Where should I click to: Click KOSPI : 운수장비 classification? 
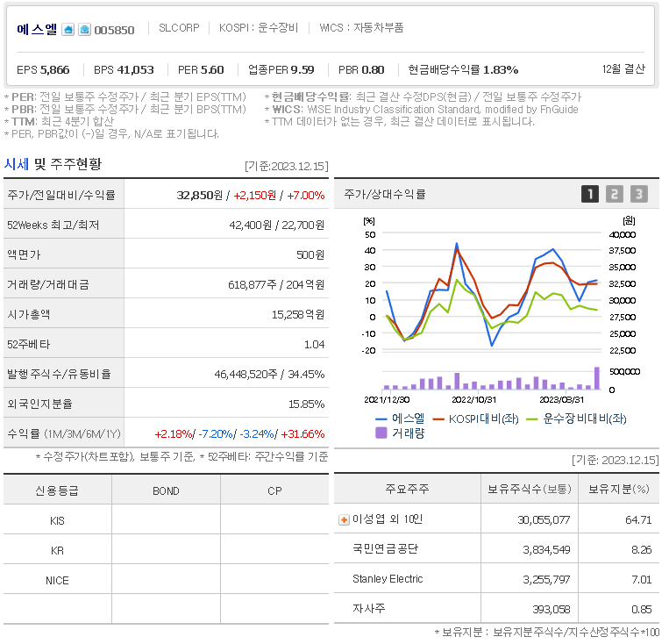(x=259, y=28)
